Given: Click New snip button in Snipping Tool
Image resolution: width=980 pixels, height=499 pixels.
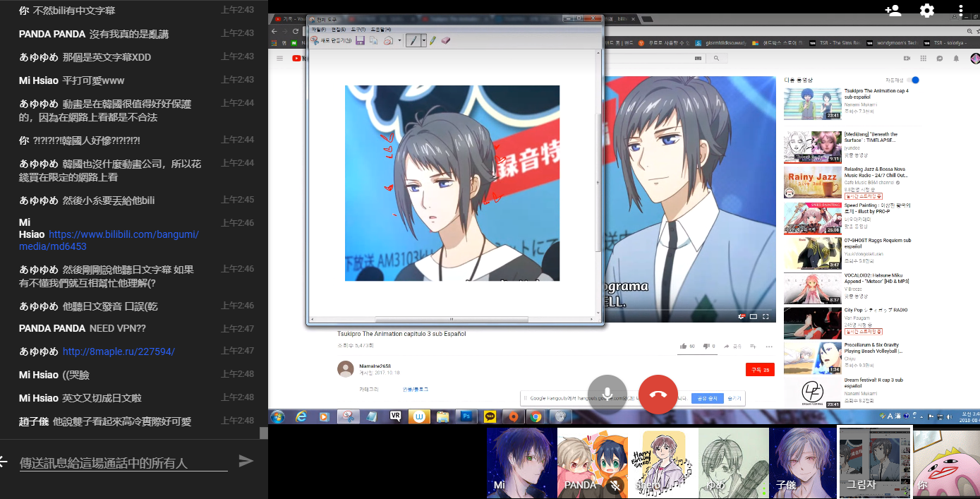Looking at the screenshot, I should click(331, 41).
